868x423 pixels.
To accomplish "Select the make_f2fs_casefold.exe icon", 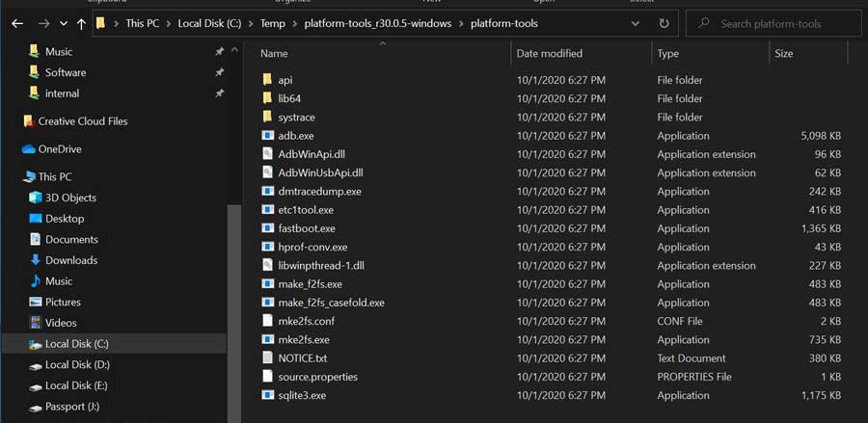I will 268,303.
